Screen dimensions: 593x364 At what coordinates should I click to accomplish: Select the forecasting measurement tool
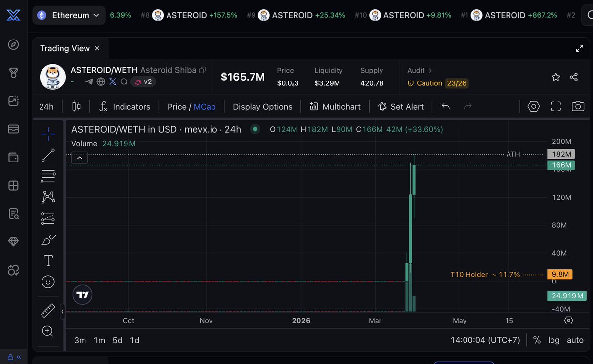click(48, 218)
